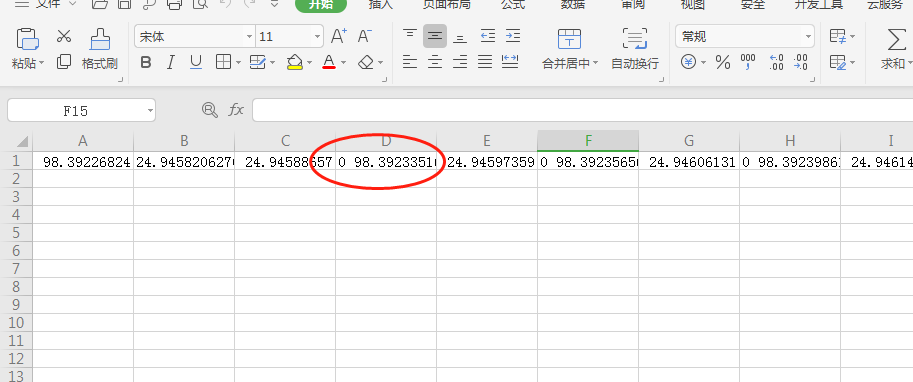Click the Name Box showing F15
This screenshot has height=382, width=913.
pyautogui.click(x=76, y=110)
